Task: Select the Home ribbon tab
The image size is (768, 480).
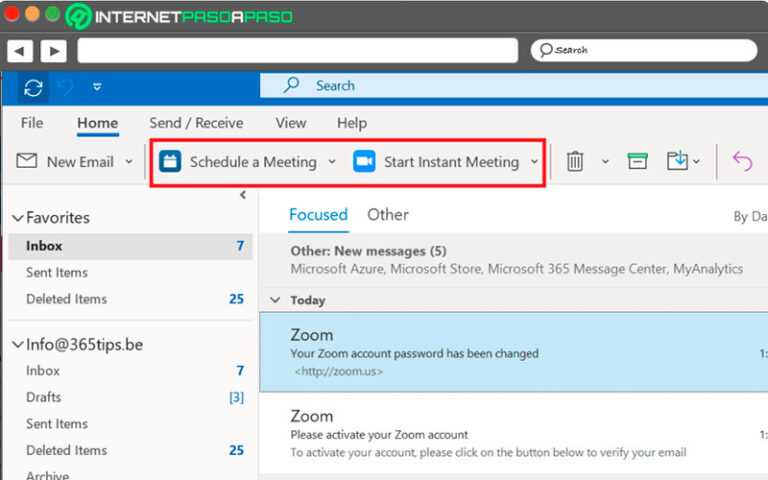Action: point(97,123)
